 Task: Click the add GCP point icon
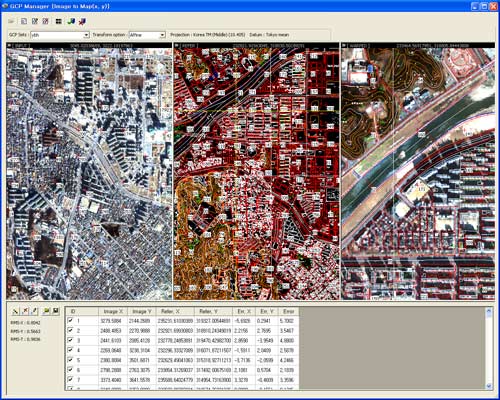coord(15,311)
